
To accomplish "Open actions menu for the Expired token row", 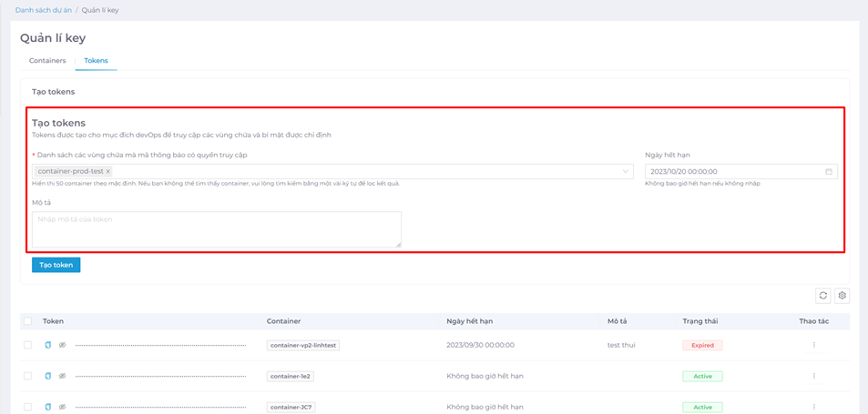I will [813, 346].
